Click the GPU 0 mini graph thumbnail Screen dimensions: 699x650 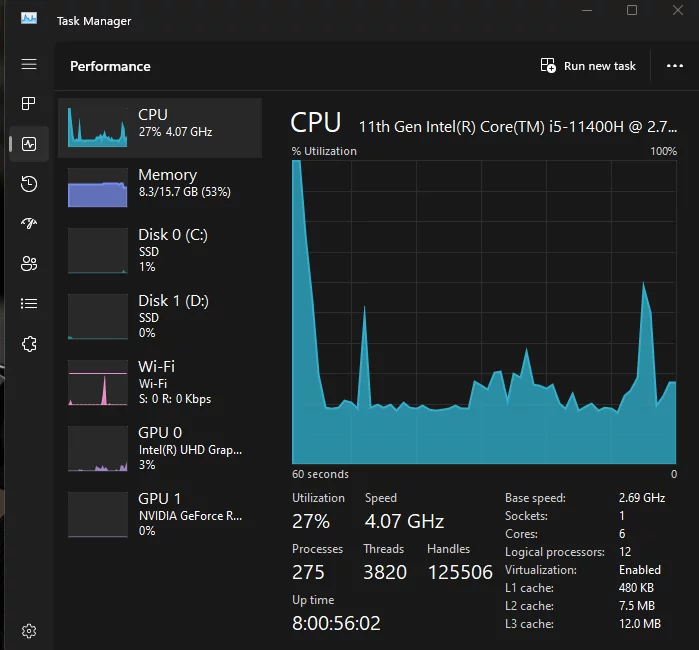click(x=98, y=449)
